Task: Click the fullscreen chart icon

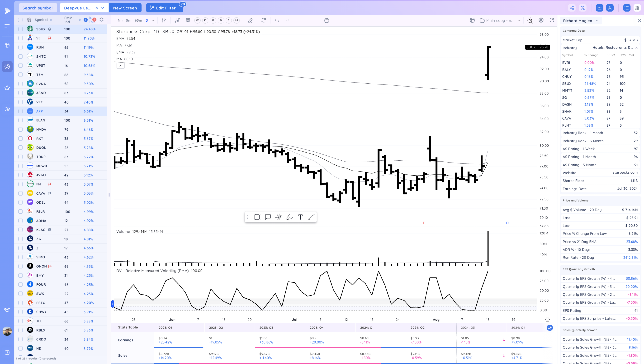Action: [x=552, y=20]
